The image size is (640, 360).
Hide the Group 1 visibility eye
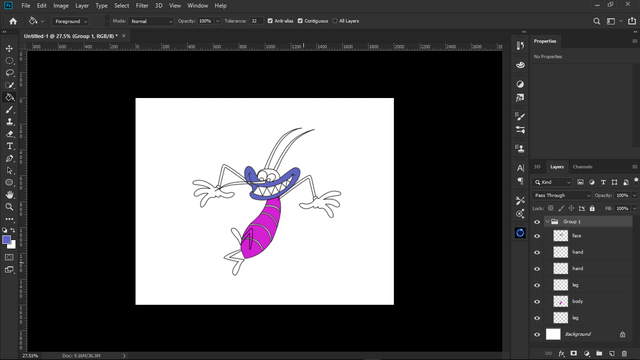pyautogui.click(x=537, y=222)
